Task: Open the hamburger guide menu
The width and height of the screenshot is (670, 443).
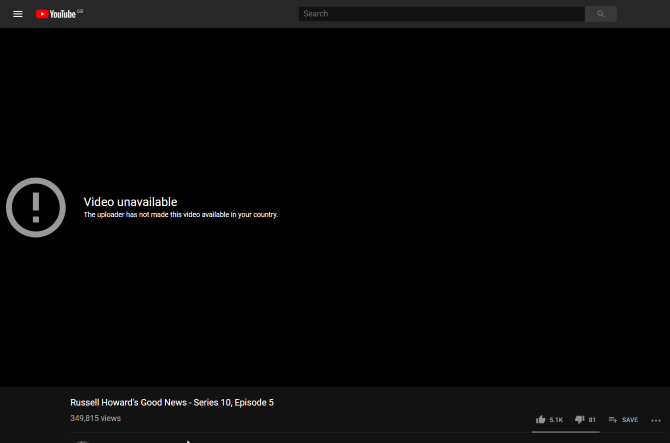Action: pyautogui.click(x=17, y=14)
